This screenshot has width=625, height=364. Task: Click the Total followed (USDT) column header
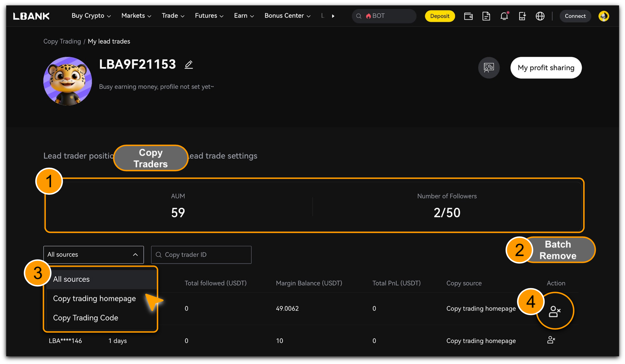[x=215, y=283]
